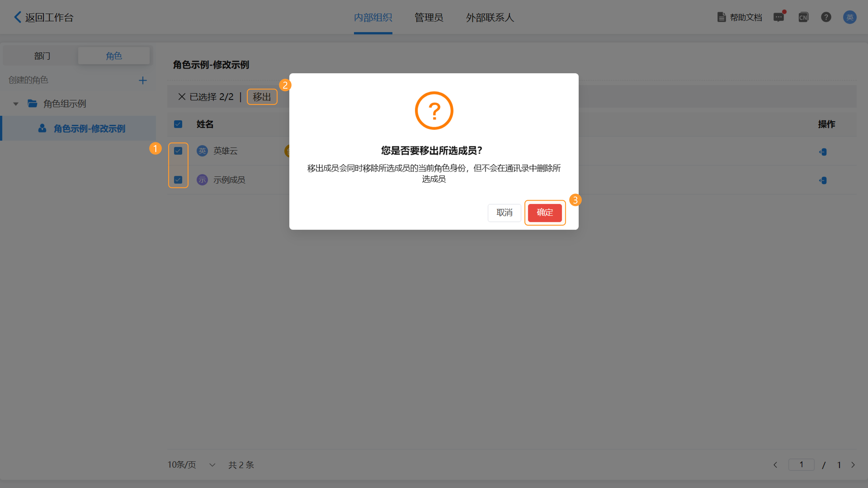Uncheck the 英雄云 member checkbox
The image size is (868, 488).
[178, 151]
